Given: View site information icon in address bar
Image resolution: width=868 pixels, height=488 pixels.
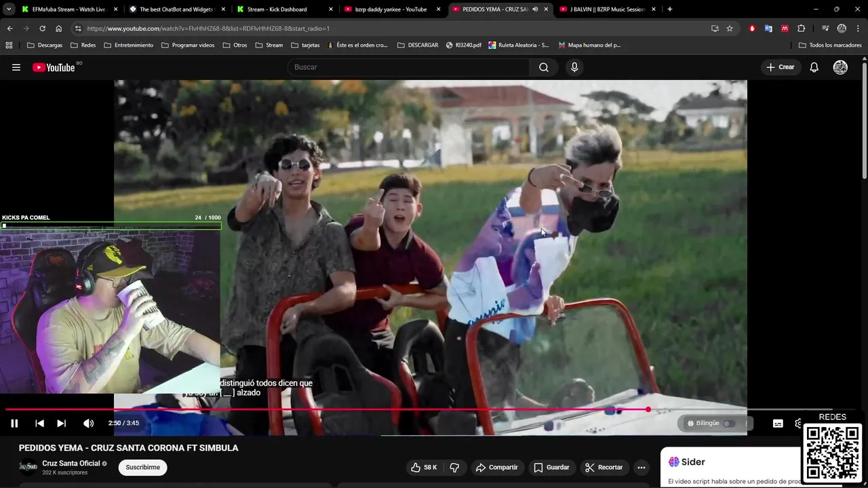Looking at the screenshot, I should coord(78,28).
